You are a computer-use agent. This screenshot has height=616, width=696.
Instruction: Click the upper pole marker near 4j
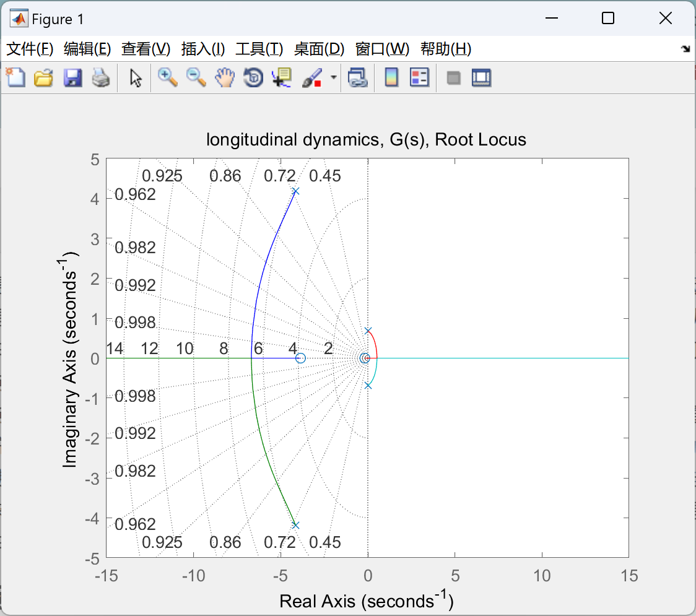click(x=295, y=191)
